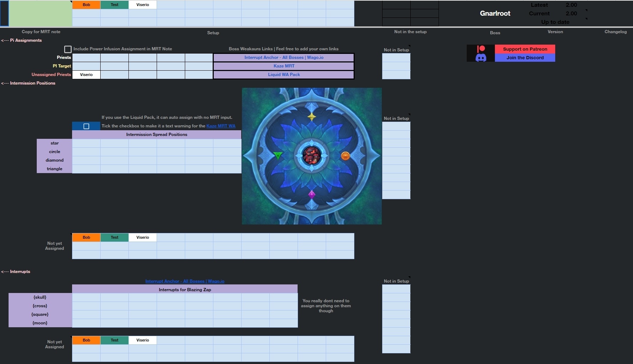Click the Patreon logo icon
Image resolution: width=633 pixels, height=364 pixels.
click(481, 49)
